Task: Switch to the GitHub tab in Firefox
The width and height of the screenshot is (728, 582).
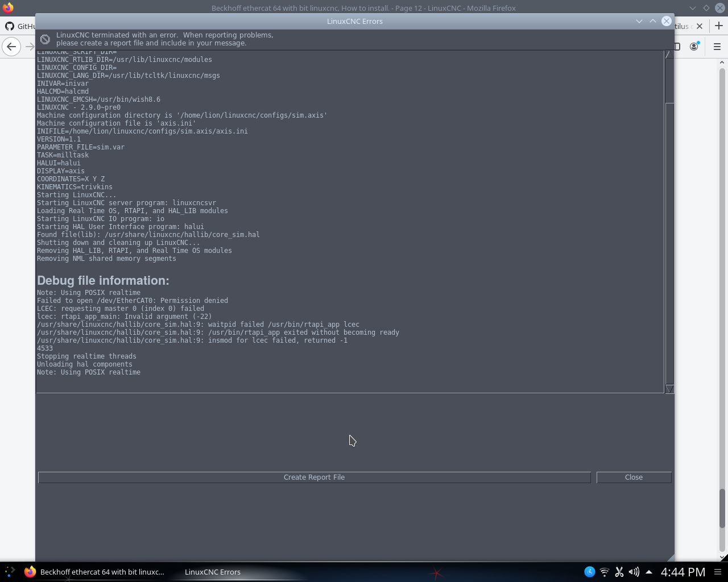Action: [x=20, y=26]
